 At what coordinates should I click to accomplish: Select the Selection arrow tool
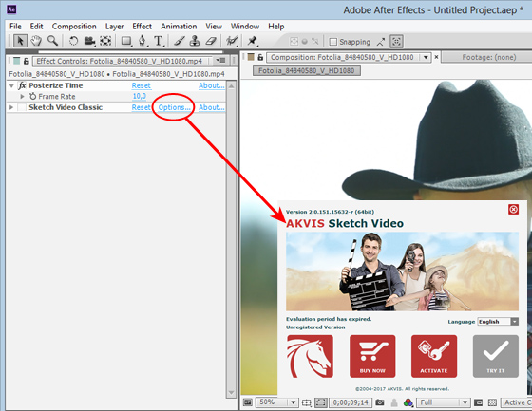pyautogui.click(x=20, y=41)
